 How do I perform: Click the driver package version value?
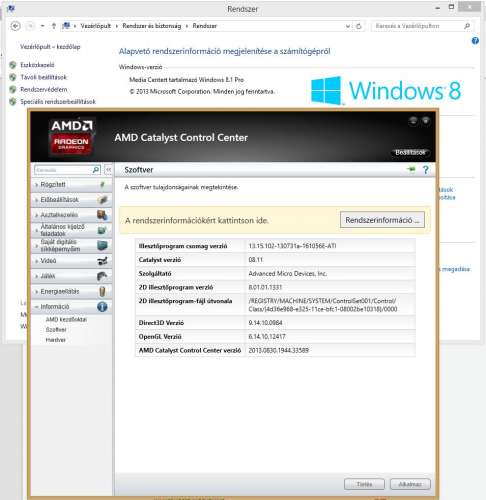pos(292,246)
